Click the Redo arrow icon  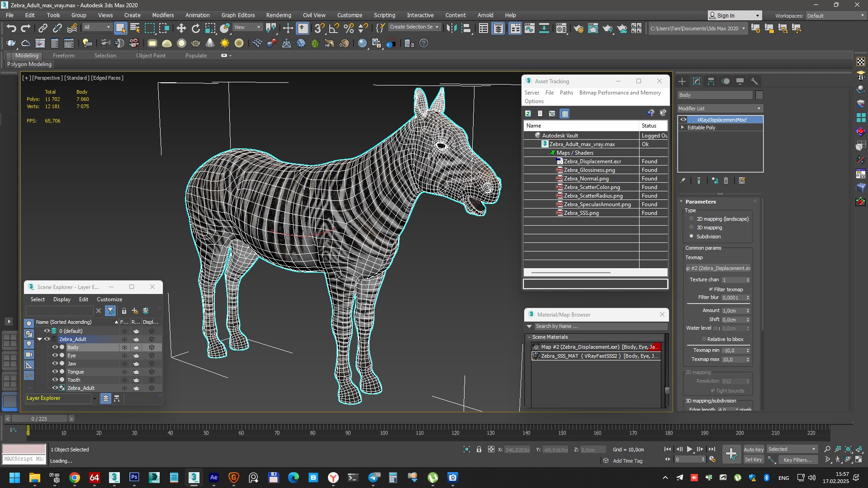(x=26, y=28)
